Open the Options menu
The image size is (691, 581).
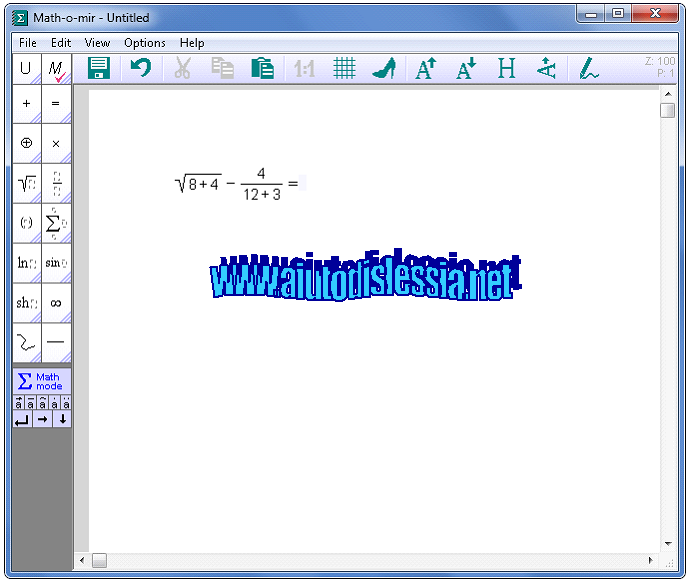click(145, 43)
